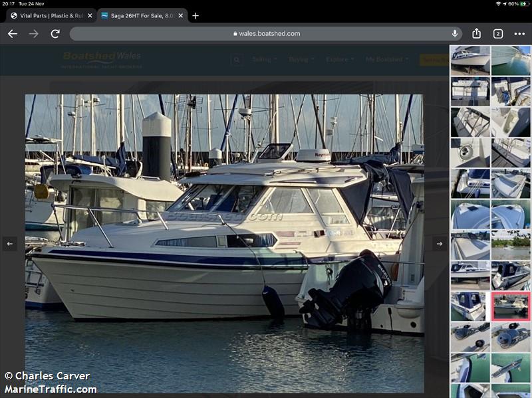
Task: Switch to the Saga 26HT For Sale tab
Action: coord(138,15)
